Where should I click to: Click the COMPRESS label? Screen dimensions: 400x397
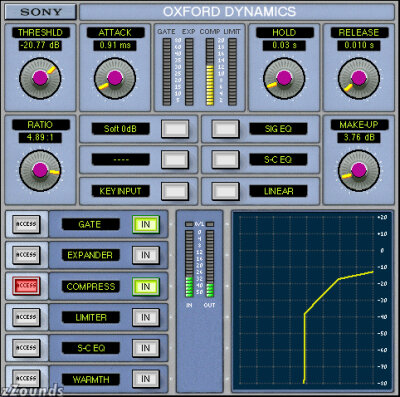click(90, 286)
